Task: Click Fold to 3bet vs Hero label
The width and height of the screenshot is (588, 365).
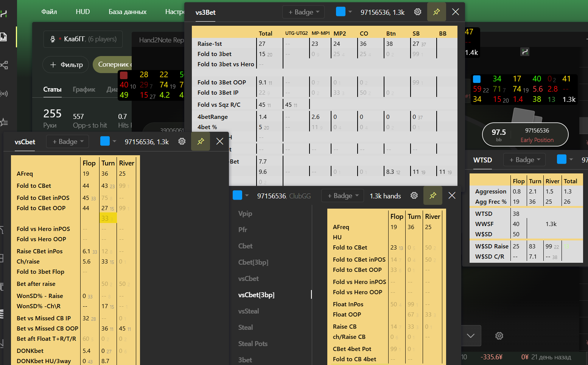Action: tap(226, 64)
